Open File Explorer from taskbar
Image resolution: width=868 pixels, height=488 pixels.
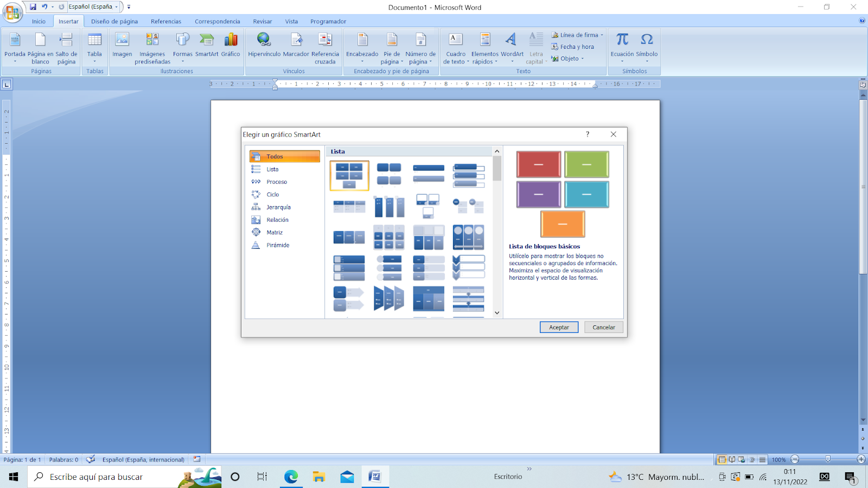319,477
